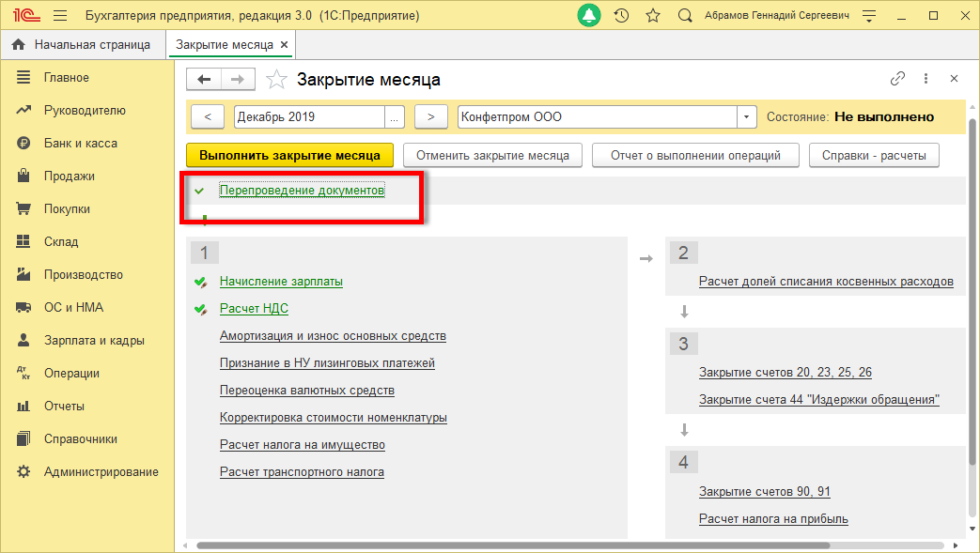Click the horizontal scrollbar at the bottom

coord(512,545)
